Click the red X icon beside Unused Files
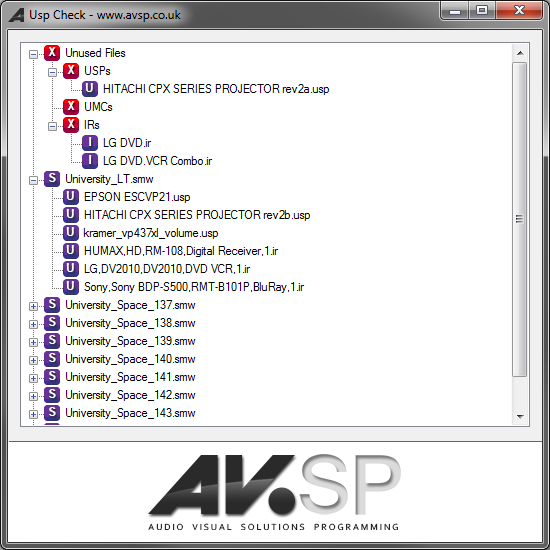 pos(52,53)
